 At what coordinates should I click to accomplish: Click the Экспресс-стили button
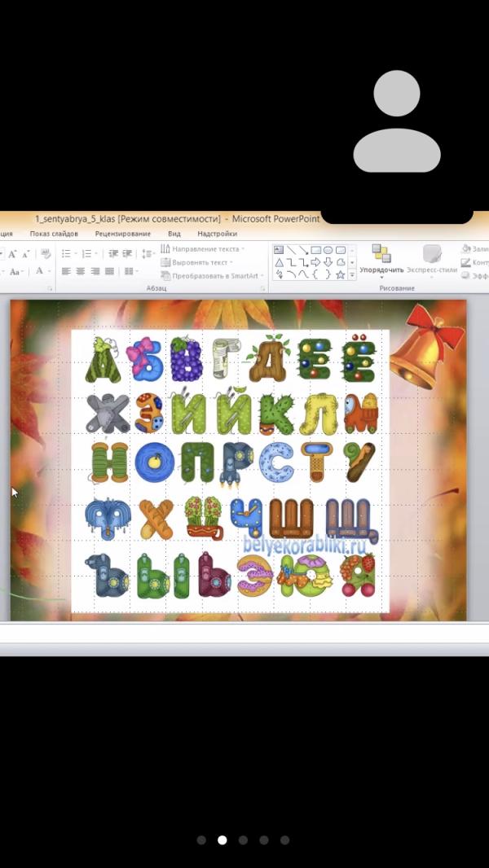432,261
